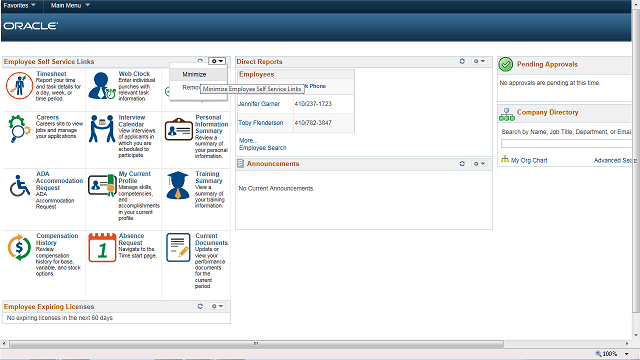This screenshot has height=360, width=640.
Task: Click the Direct Reports title
Action: [x=259, y=62]
